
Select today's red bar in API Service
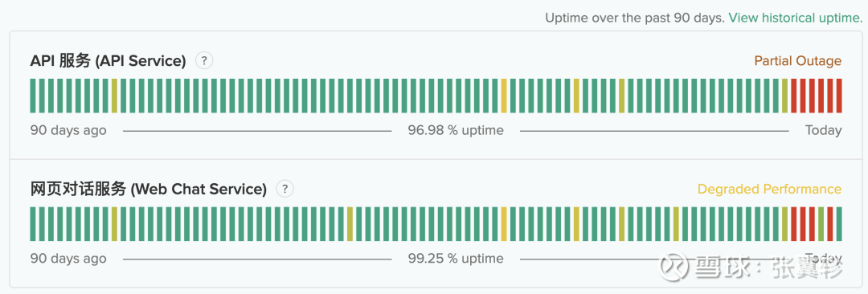click(839, 96)
